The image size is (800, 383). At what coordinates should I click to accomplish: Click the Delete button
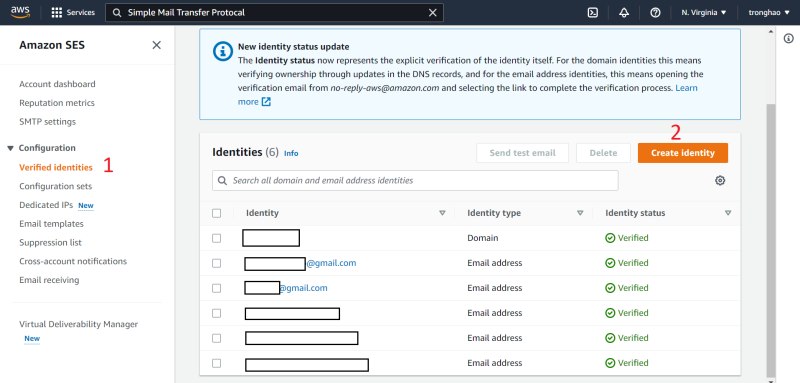pos(603,153)
